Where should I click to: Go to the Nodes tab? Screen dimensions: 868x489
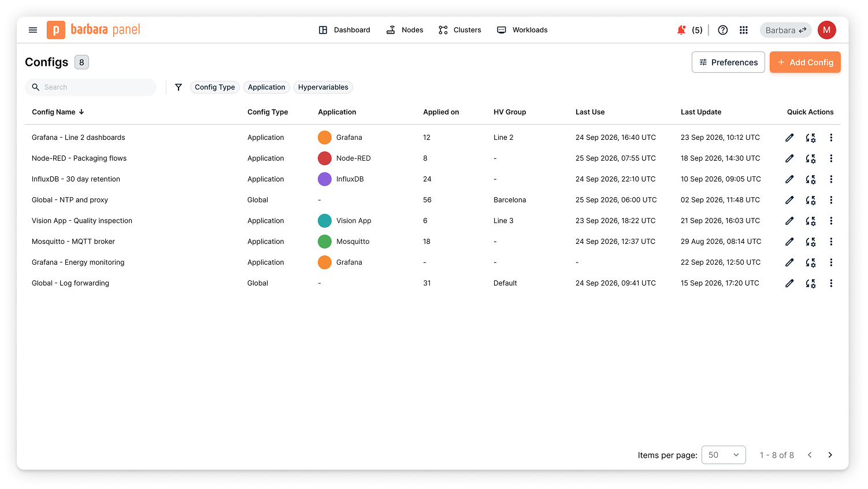coord(405,30)
